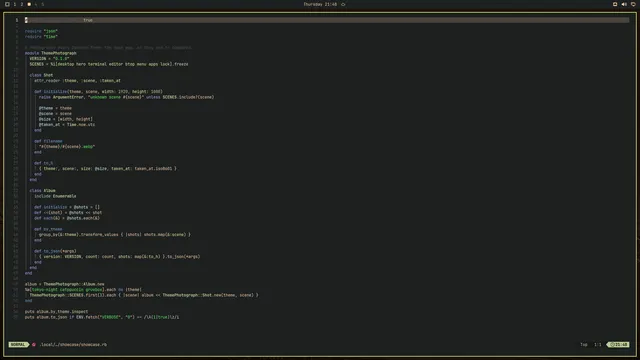Click the ThemePhotograph::SCENES.first(3).each line

[144, 295]
